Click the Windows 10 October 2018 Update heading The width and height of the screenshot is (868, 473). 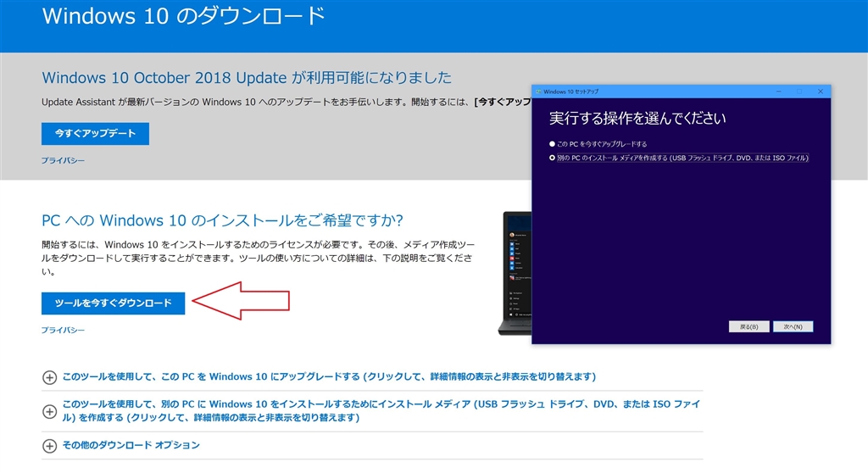point(247,77)
